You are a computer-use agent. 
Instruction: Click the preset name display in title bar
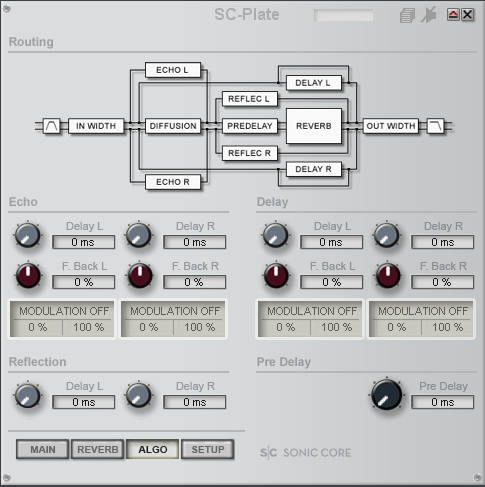coord(343,15)
